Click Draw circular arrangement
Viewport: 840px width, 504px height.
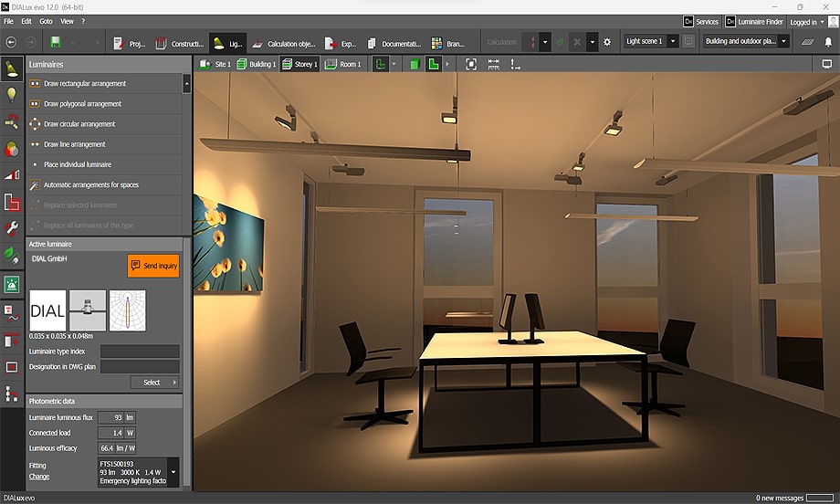(79, 124)
